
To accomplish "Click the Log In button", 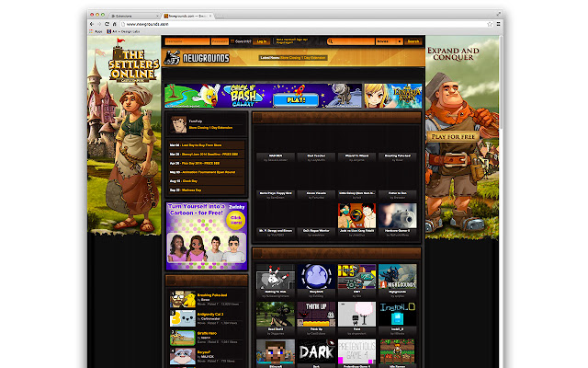I will pyautogui.click(x=262, y=40).
